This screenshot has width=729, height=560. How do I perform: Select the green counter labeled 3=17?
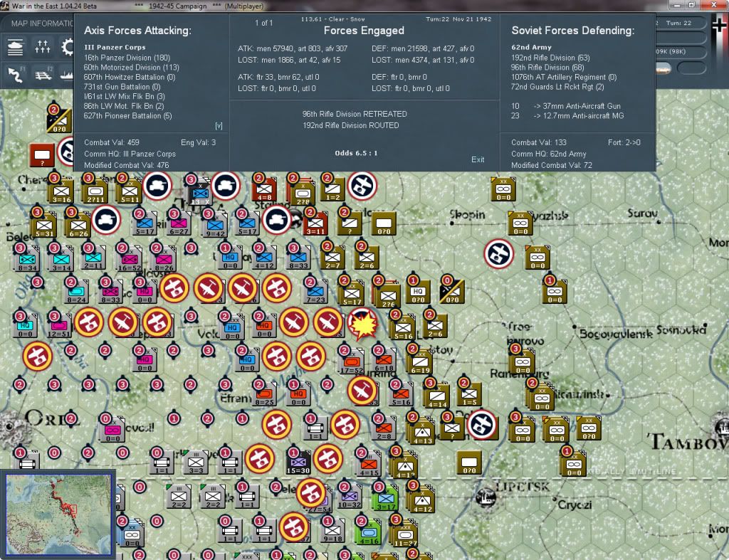pyautogui.click(x=385, y=499)
